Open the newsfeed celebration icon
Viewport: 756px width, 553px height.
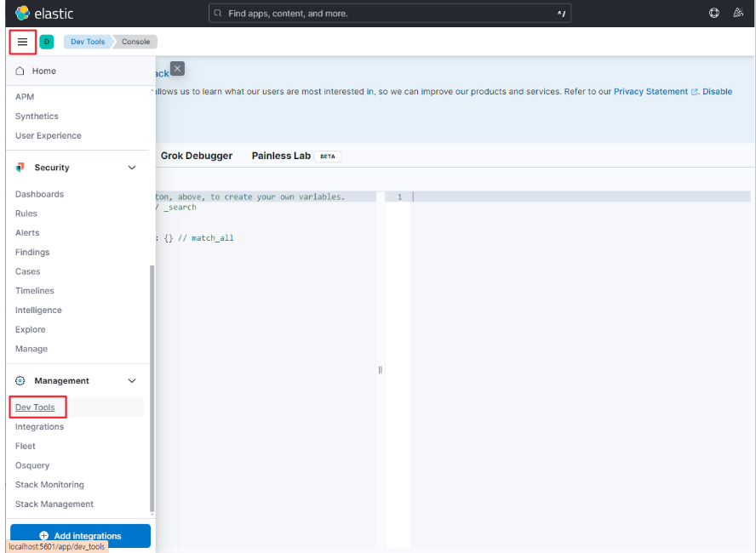coord(738,13)
